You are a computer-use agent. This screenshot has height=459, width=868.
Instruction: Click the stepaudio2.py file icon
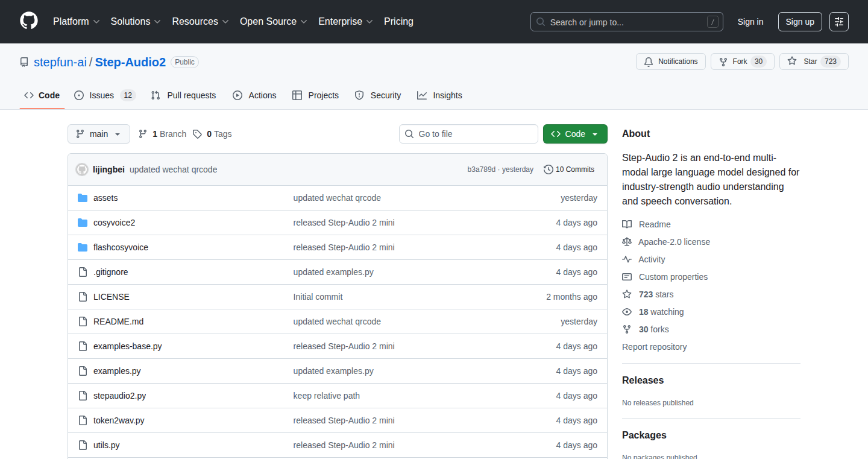point(83,396)
